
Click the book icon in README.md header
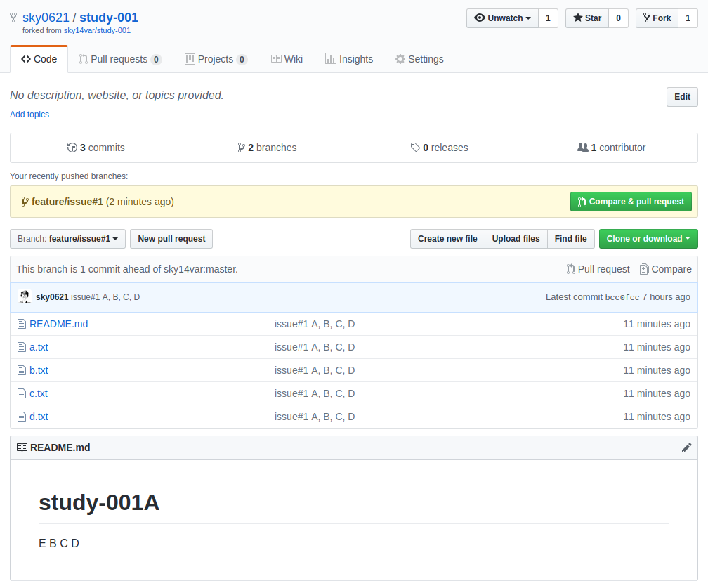click(x=22, y=447)
